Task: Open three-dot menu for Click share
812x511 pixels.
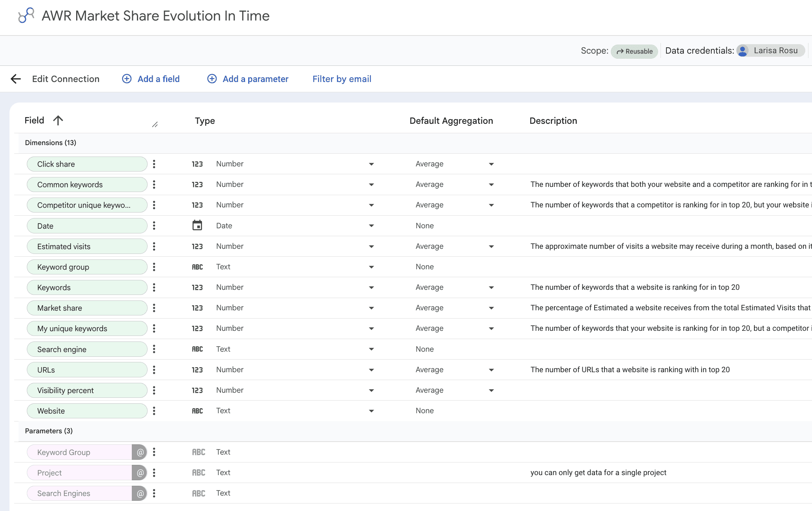Action: [154, 164]
